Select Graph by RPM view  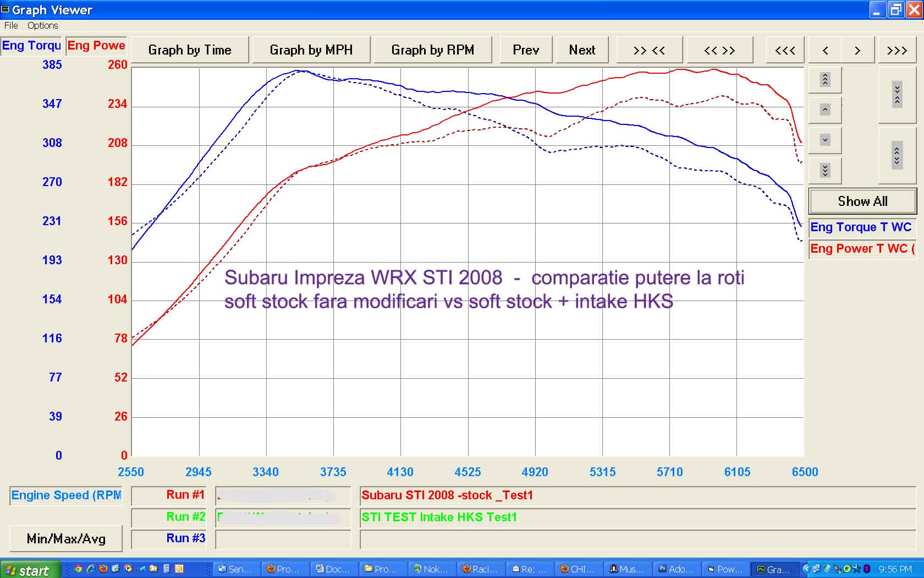click(x=432, y=50)
